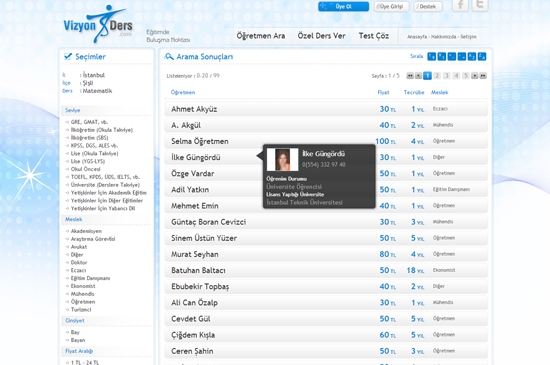This screenshot has width=550, height=365.
Task: Open the Murat Seyhan teacher row
Action: click(x=326, y=254)
